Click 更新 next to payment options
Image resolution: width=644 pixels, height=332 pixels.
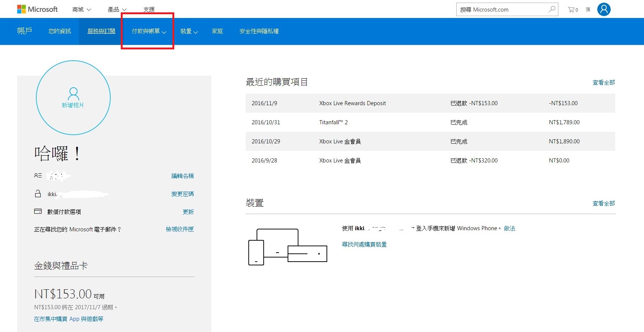coord(188,212)
